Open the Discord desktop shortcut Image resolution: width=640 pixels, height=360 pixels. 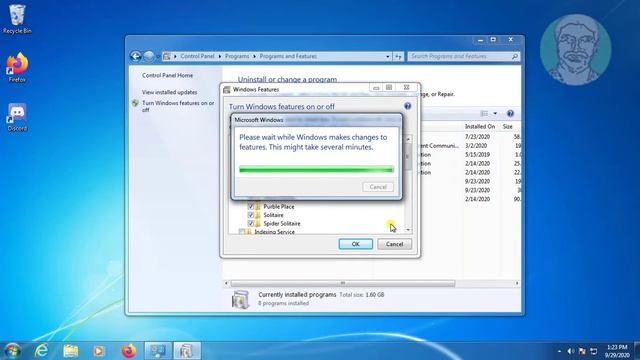pos(17,117)
